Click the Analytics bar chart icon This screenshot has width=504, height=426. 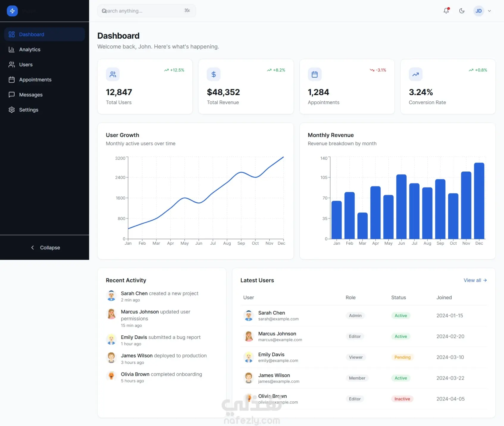(12, 49)
